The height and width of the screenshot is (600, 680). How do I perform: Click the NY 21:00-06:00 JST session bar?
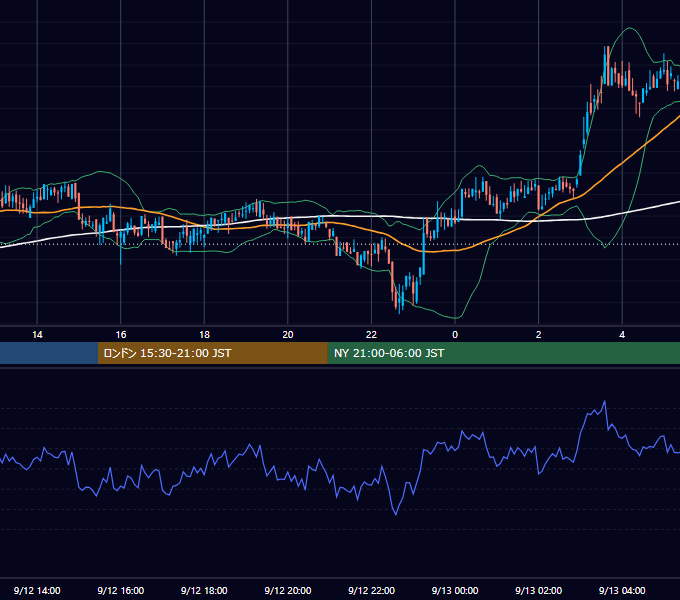point(503,353)
